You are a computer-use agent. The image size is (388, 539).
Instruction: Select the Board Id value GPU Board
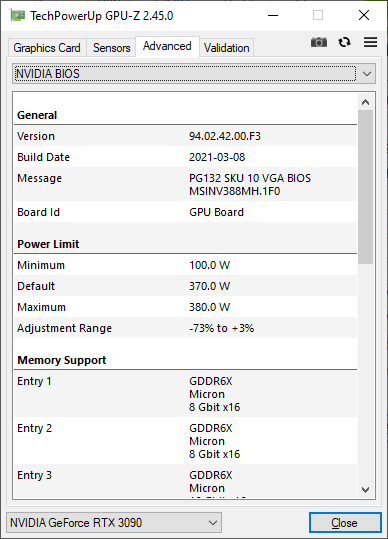[x=216, y=212]
